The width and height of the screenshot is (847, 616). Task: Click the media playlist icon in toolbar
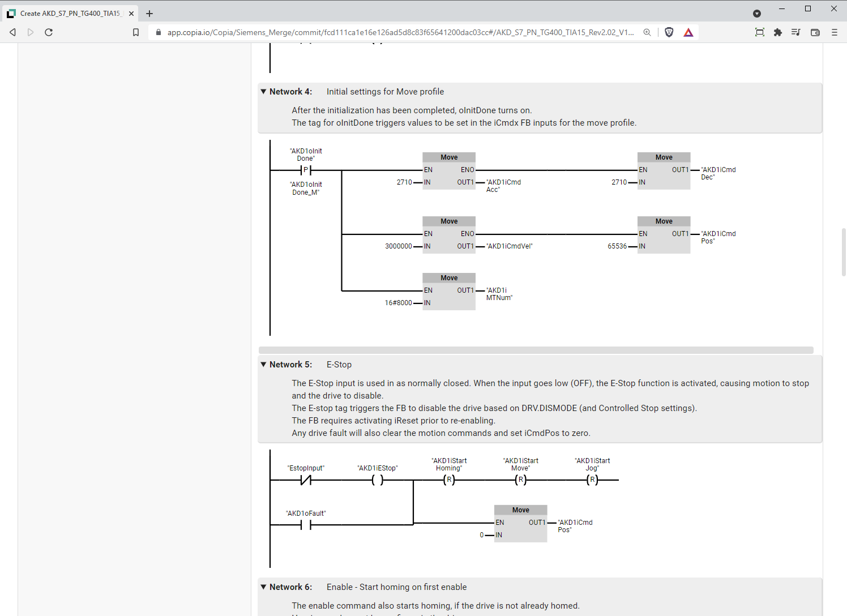(795, 32)
